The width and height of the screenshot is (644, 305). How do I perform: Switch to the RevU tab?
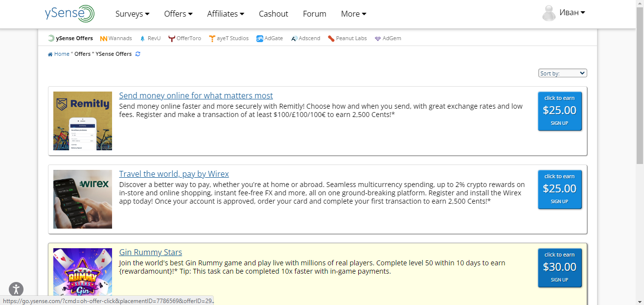pyautogui.click(x=150, y=38)
